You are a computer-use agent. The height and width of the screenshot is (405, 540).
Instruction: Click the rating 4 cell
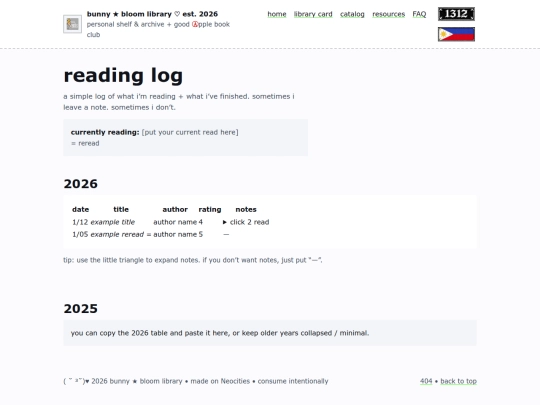(x=201, y=222)
